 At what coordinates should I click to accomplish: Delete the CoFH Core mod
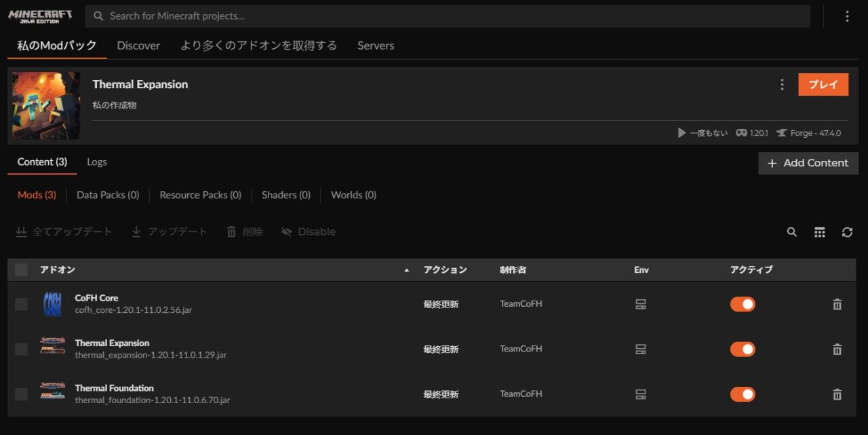tap(837, 304)
